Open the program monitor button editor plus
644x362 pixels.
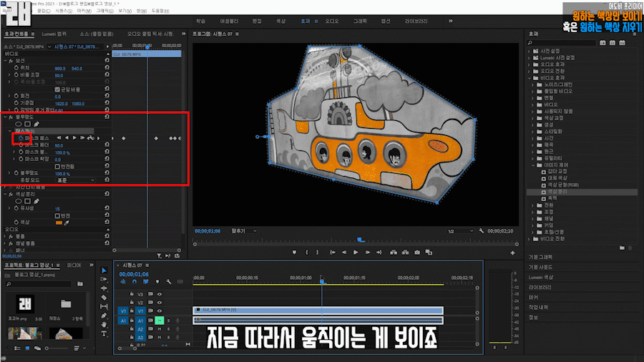pyautogui.click(x=512, y=253)
